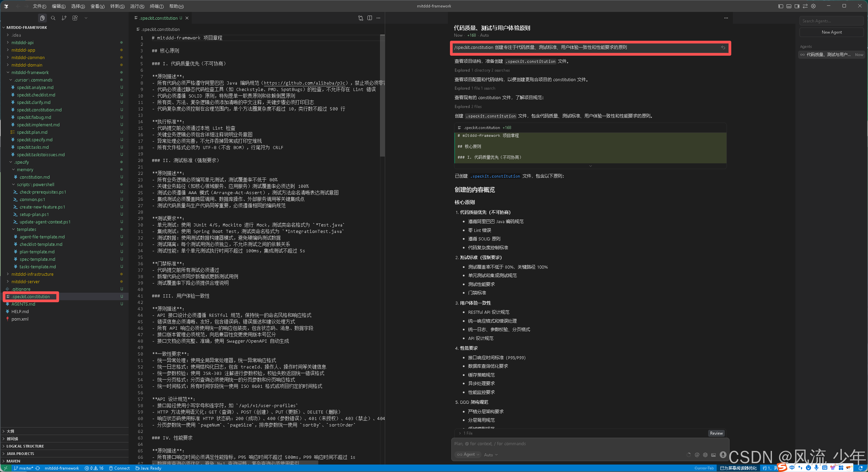Expand the JAVA PROJECTS section

pos(20,454)
